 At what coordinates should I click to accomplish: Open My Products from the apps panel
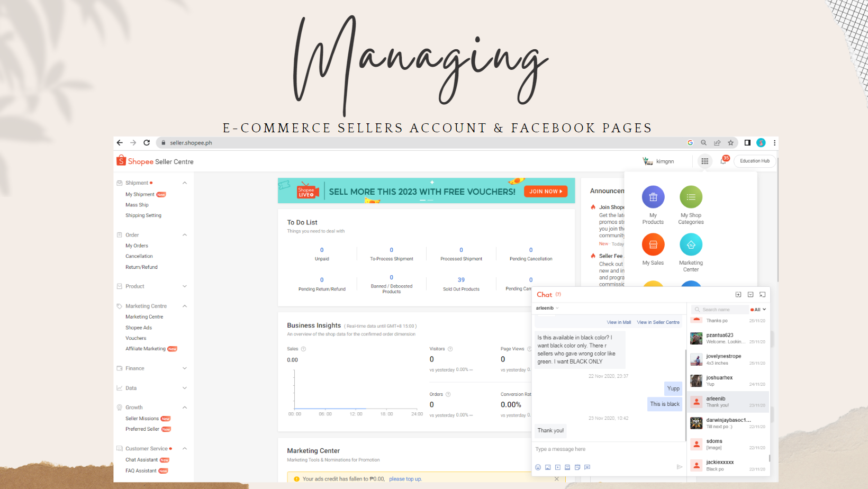[653, 197]
